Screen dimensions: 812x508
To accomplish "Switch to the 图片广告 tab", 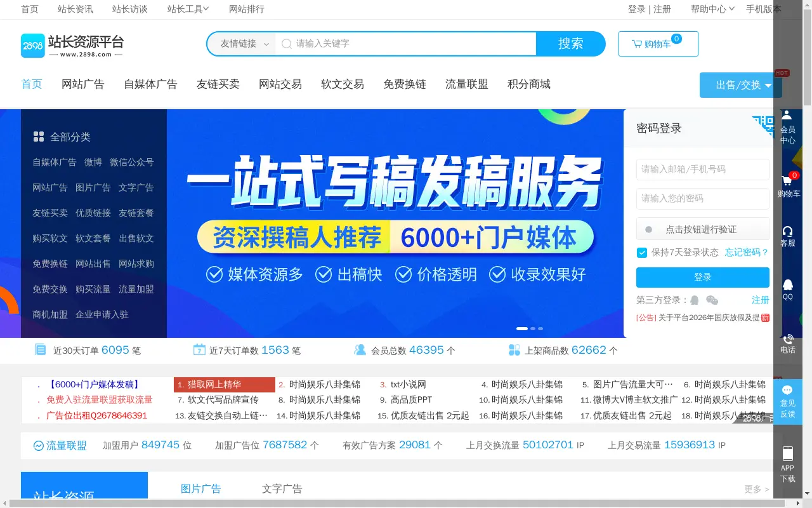I will [201, 489].
